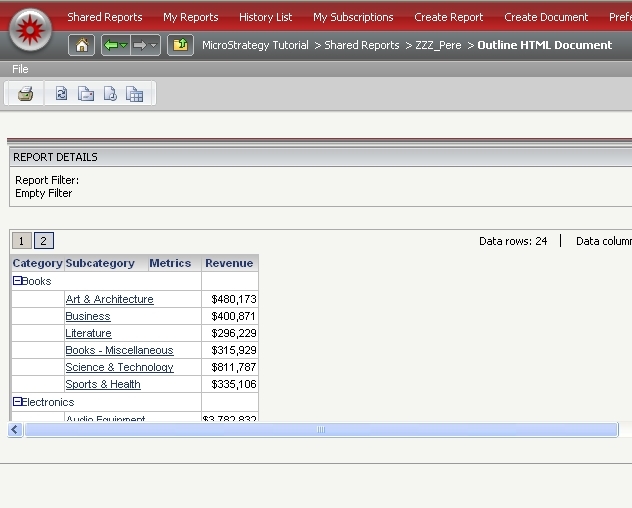The width and height of the screenshot is (632, 508).
Task: Click the MicroStrategy logo icon
Action: (30, 27)
